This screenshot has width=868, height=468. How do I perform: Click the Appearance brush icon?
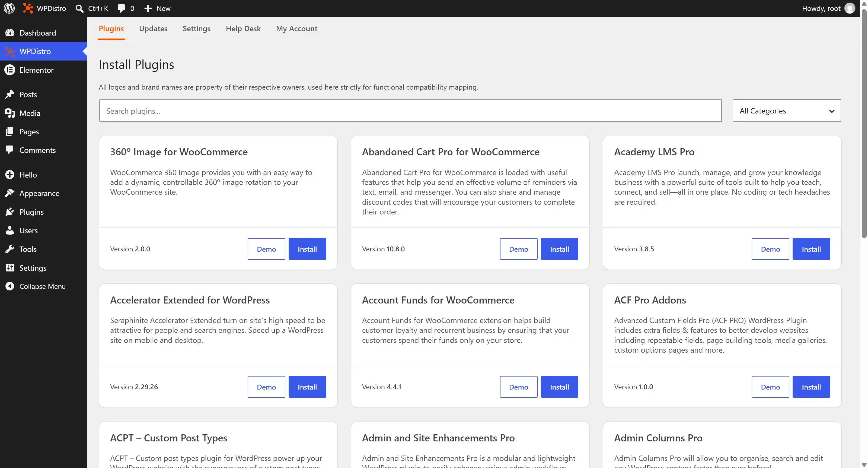tap(10, 193)
